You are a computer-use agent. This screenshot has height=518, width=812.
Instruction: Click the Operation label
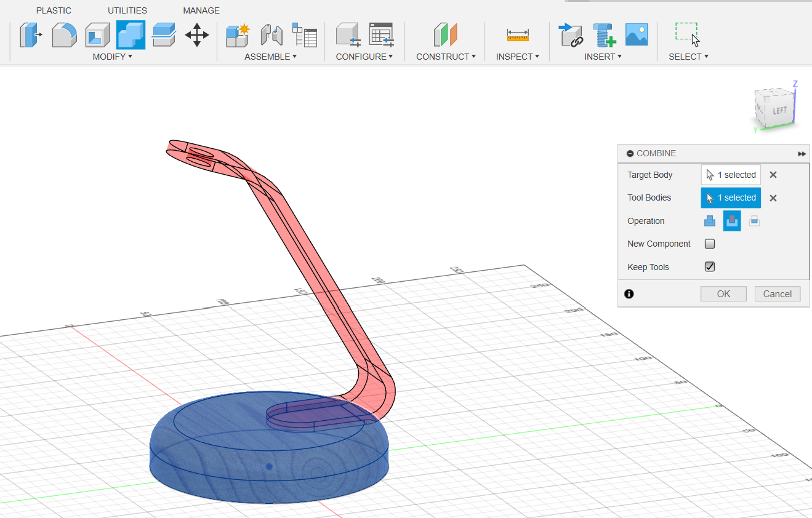pos(646,221)
